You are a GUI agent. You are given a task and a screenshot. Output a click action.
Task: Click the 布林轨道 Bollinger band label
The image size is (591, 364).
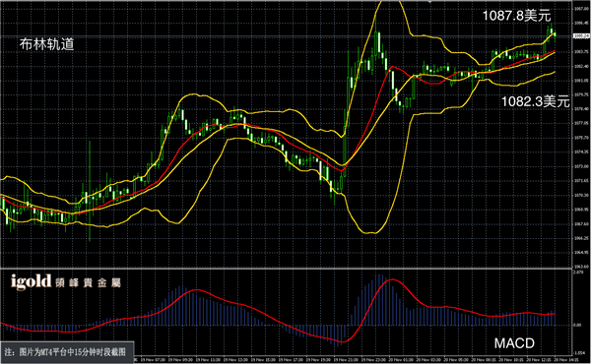(x=46, y=44)
